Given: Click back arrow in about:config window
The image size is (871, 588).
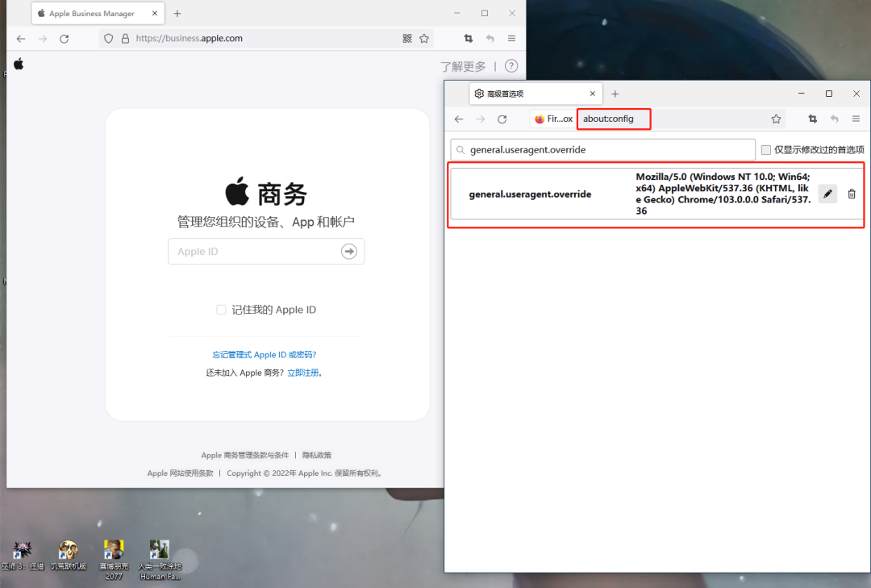Looking at the screenshot, I should 459,119.
